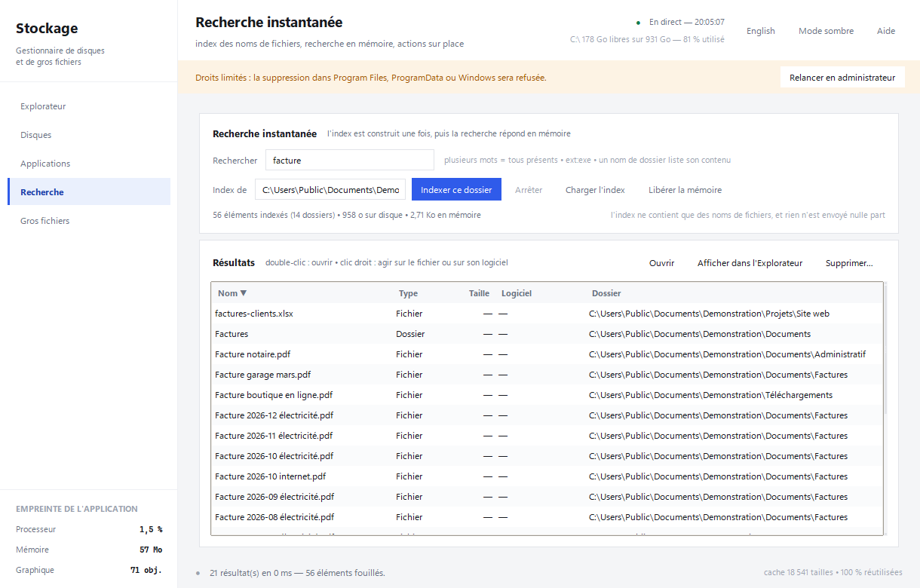Click the Graphique 71 obj. value

146,570
